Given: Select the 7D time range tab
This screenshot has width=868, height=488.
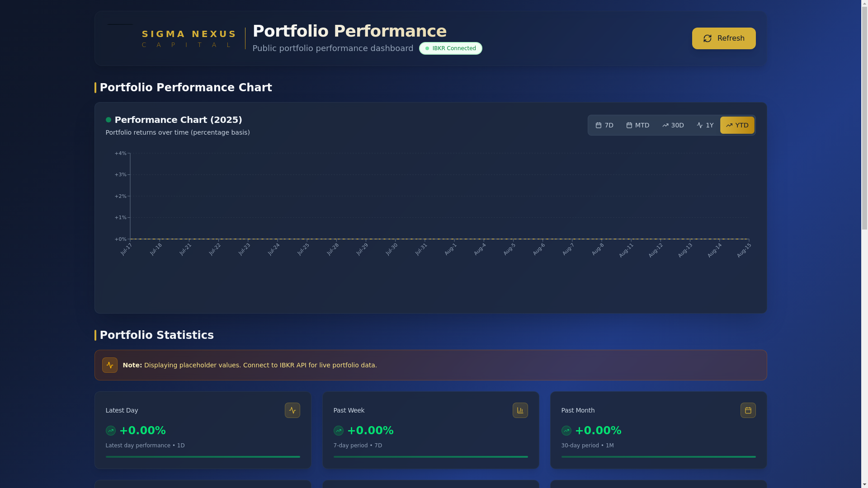Looking at the screenshot, I should click(x=604, y=125).
